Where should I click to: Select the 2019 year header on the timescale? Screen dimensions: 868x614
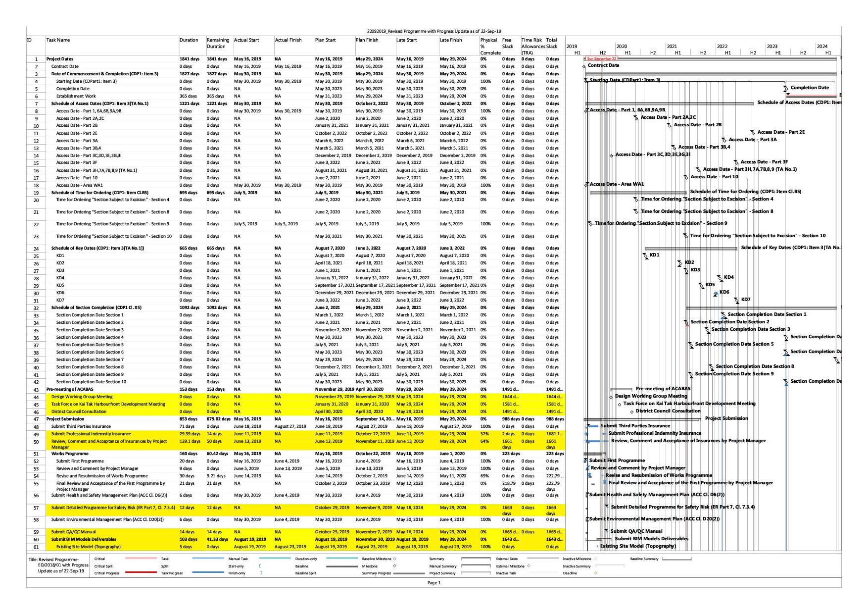tap(572, 47)
